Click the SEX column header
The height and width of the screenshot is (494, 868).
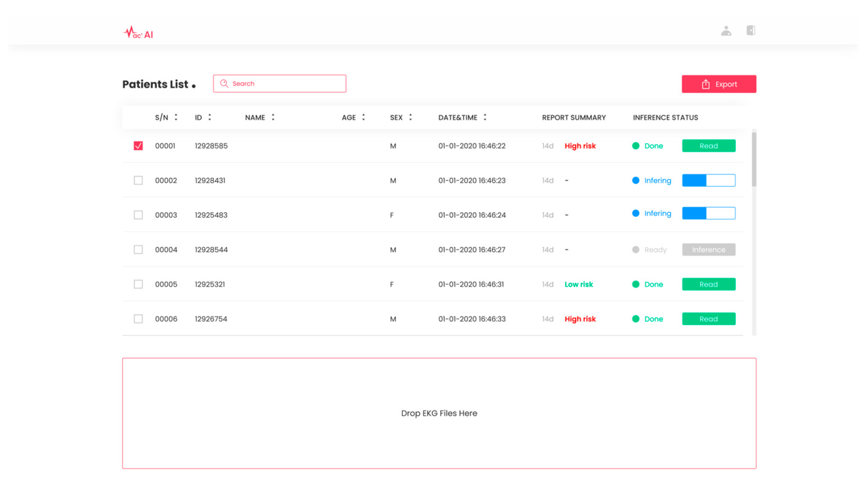pyautogui.click(x=396, y=118)
